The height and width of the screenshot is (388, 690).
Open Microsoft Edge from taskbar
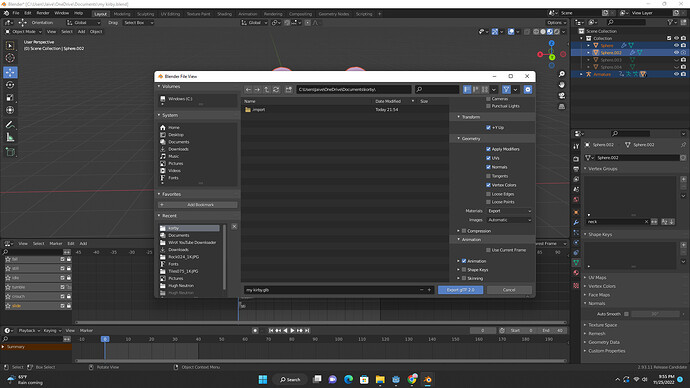(348, 379)
